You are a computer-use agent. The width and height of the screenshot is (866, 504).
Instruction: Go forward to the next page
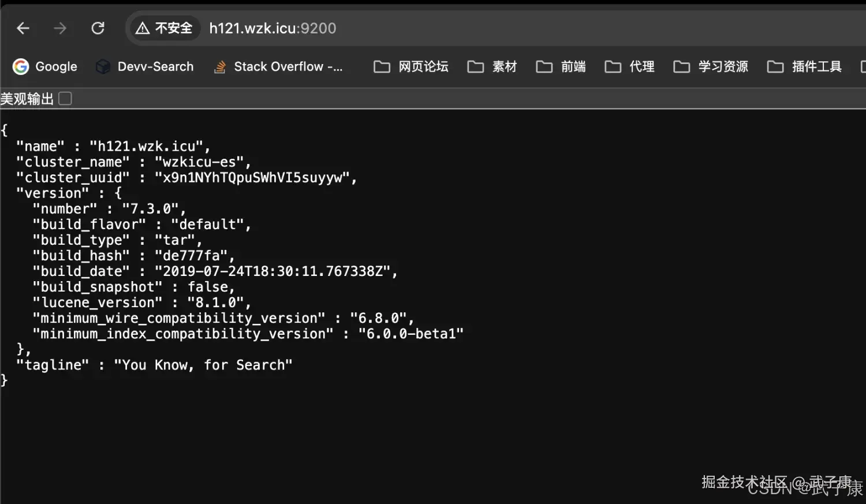click(60, 28)
